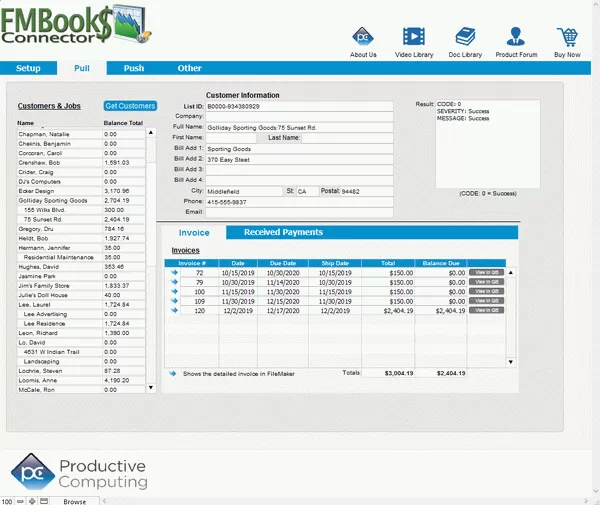Open the Video Library icon
Screen dimensions: 600x505
pyautogui.click(x=414, y=38)
